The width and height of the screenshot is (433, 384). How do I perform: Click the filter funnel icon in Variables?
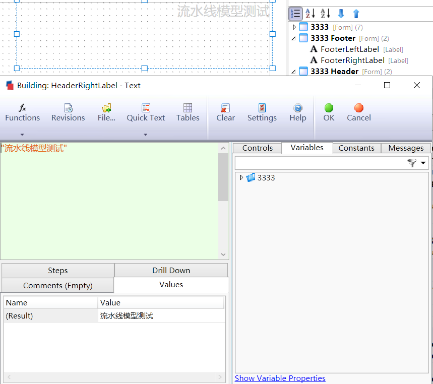pos(412,163)
